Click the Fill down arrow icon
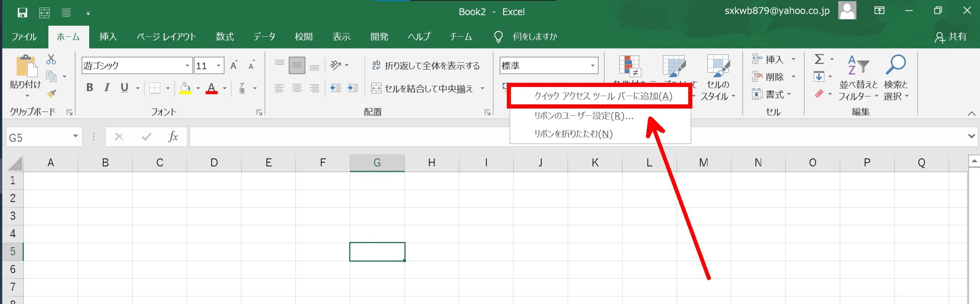 [819, 77]
